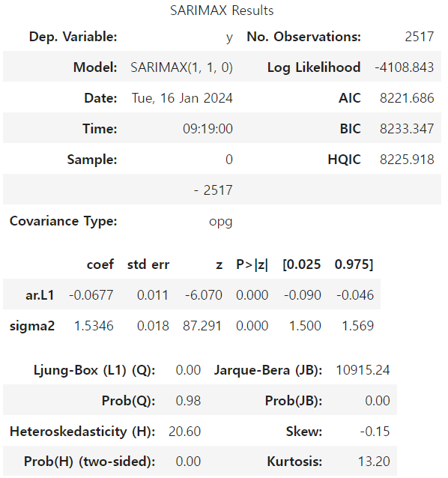The image size is (448, 478).
Task: Click the [0.025 column header
Action: pos(302,264)
